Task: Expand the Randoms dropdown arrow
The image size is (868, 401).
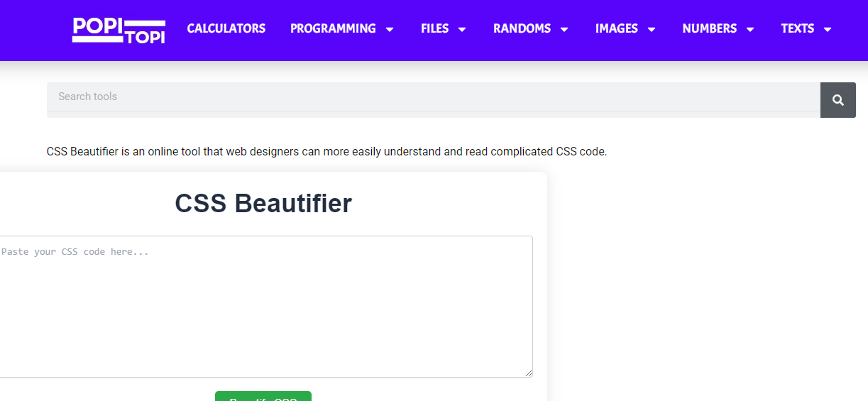Action: point(564,29)
